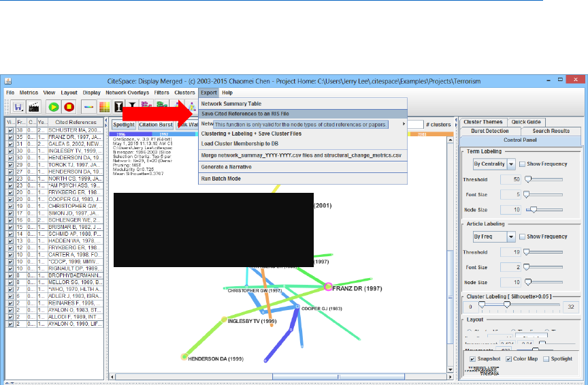Choose Clustering + Labeling + Save Cluster Files
The height and width of the screenshot is (385, 588).
click(303, 134)
